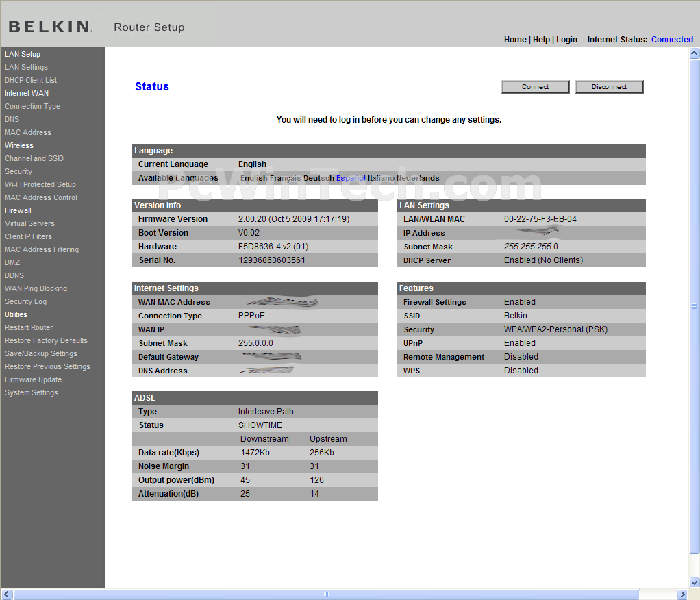Open the first MAC Address sidebar link
Image resolution: width=700 pixels, height=600 pixels.
pos(27,132)
